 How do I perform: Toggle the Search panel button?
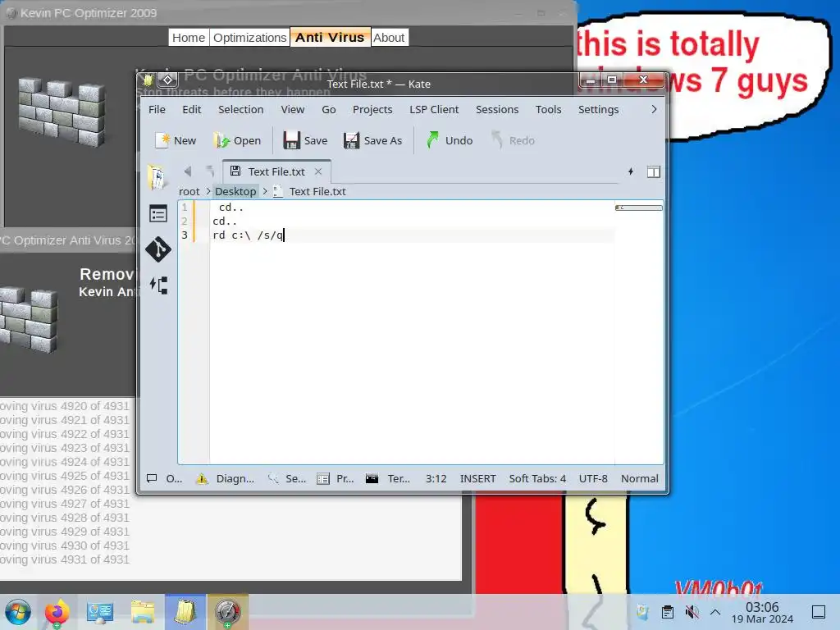click(286, 478)
